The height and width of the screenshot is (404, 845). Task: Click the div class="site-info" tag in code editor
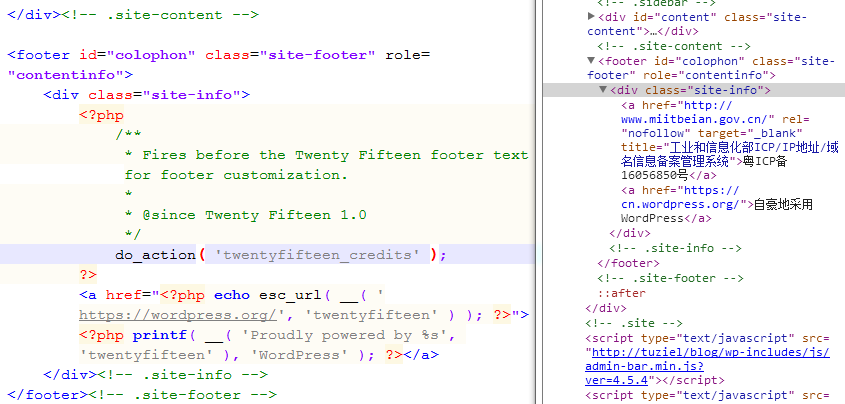click(147, 95)
